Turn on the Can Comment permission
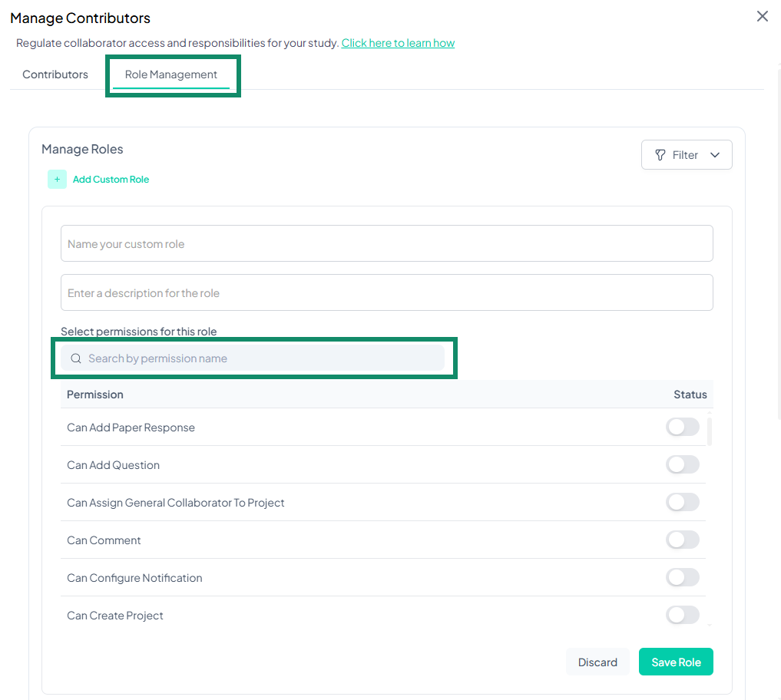 682,539
